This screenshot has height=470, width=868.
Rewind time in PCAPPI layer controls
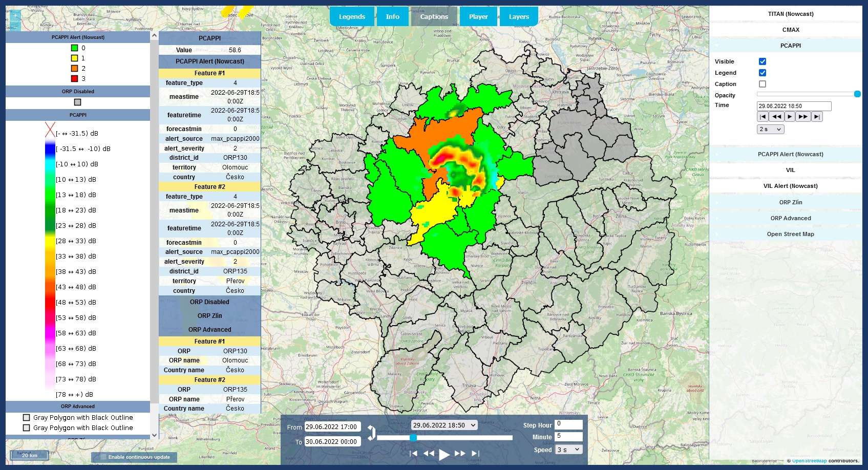click(x=777, y=117)
